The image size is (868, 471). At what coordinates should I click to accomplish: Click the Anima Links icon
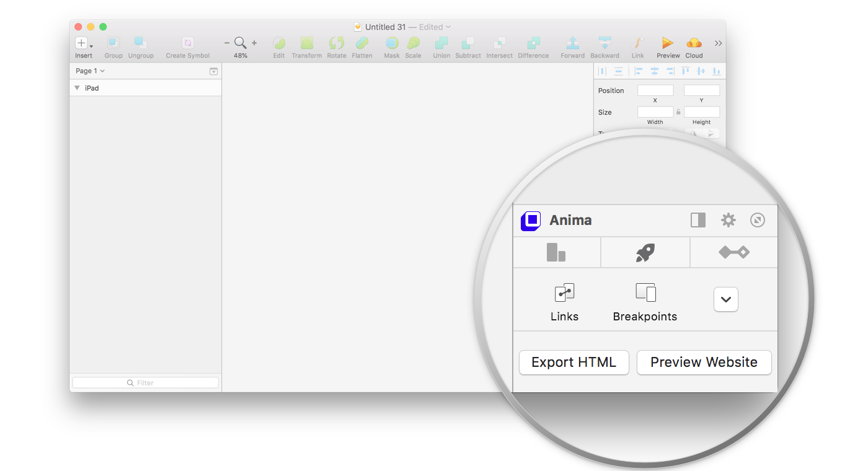click(564, 293)
